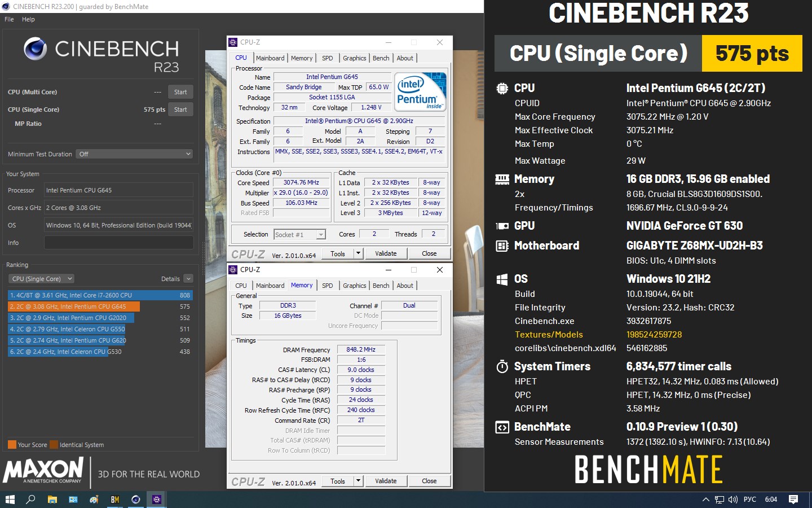Screen dimensions: 812x508
Task: Click the Windows OS icon in BenchMate
Action: [502, 279]
